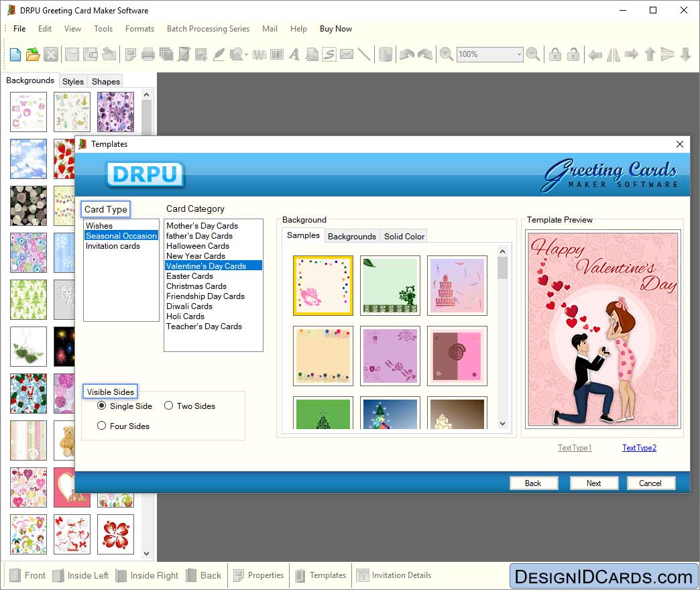Viewport: 700px width, 590px height.
Task: Click the Properties button in bottom bar
Action: [259, 575]
